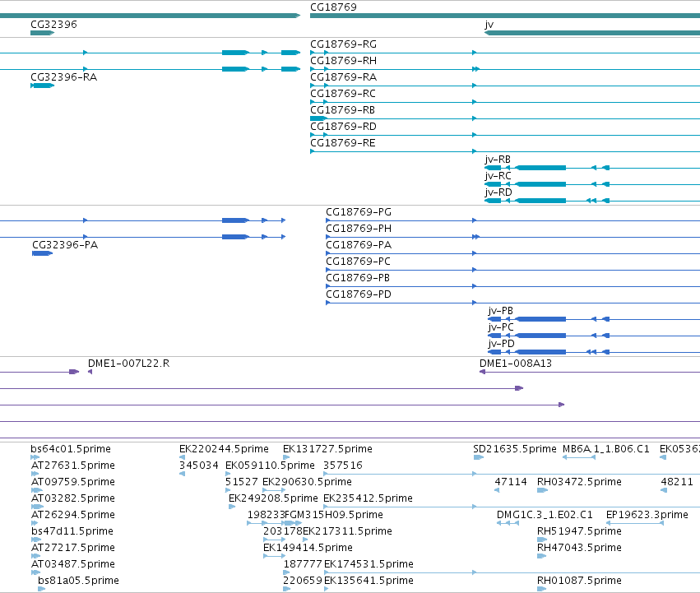Select protein CG18769-PH label
Screen dimensions: 700x593
(x=359, y=229)
